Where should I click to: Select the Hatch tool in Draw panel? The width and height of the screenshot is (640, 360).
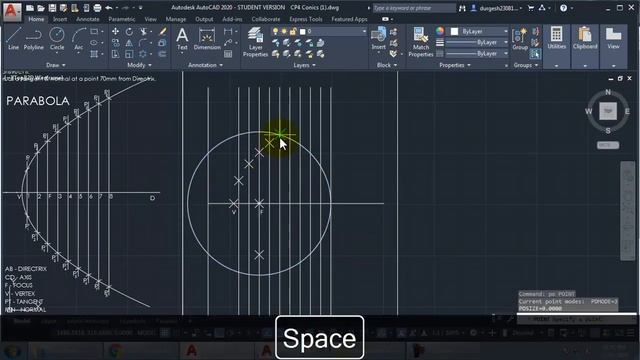click(94, 53)
